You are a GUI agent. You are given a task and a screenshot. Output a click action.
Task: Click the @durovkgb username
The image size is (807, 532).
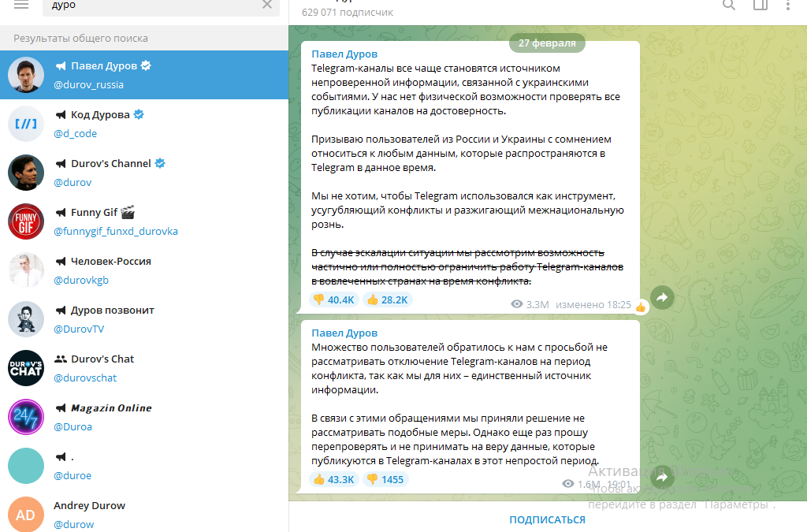[x=81, y=280]
